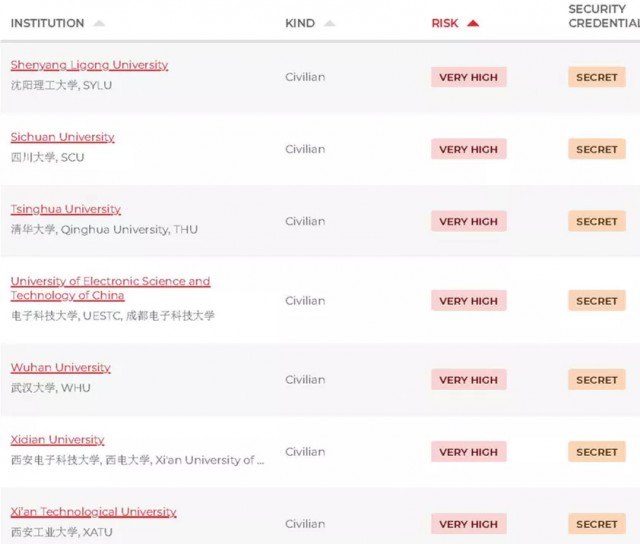Click the KIND column header
The image size is (640, 544).
point(300,23)
